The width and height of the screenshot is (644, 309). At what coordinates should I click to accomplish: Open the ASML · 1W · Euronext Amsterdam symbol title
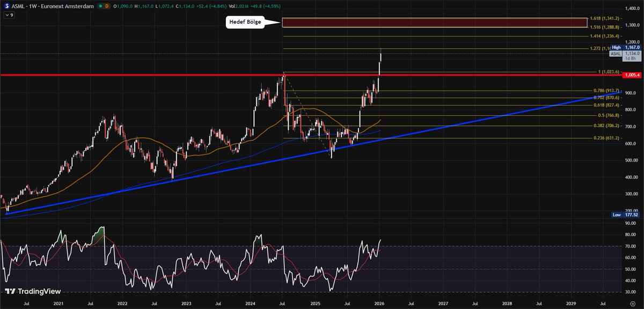[x=52, y=6]
